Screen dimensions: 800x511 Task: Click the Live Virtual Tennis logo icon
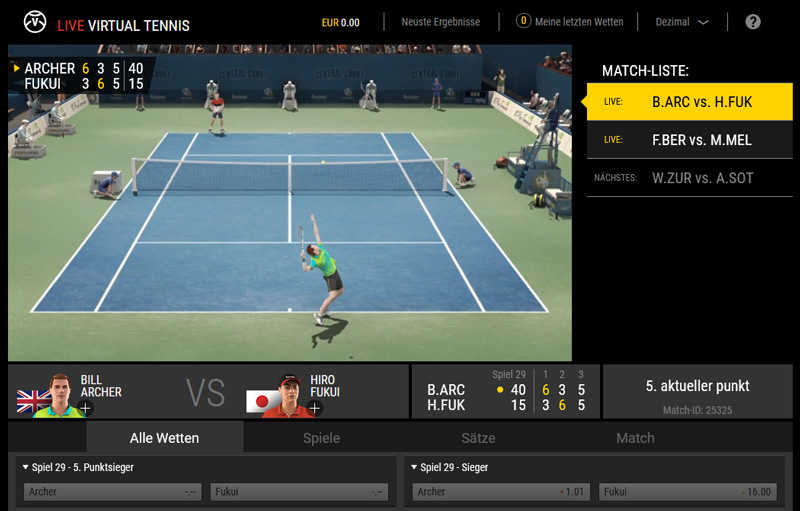pyautogui.click(x=35, y=22)
